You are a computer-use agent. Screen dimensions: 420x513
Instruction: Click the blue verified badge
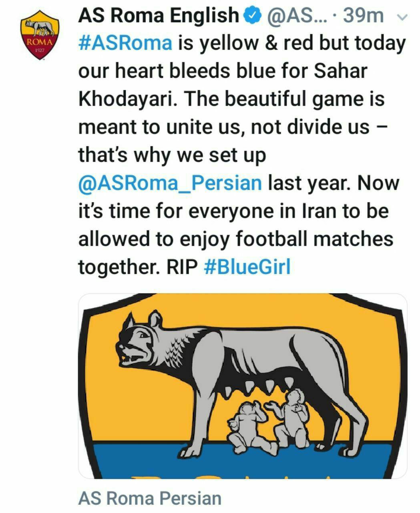[253, 16]
